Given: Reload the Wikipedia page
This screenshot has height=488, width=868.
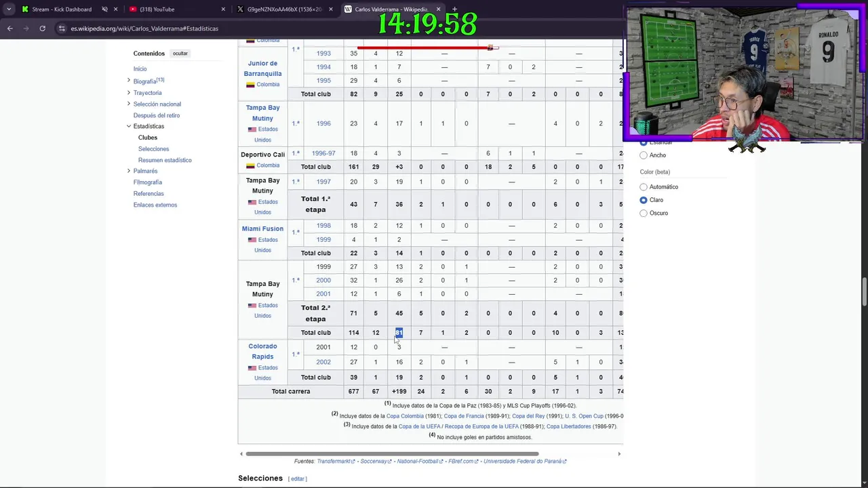Looking at the screenshot, I should pos(42,28).
